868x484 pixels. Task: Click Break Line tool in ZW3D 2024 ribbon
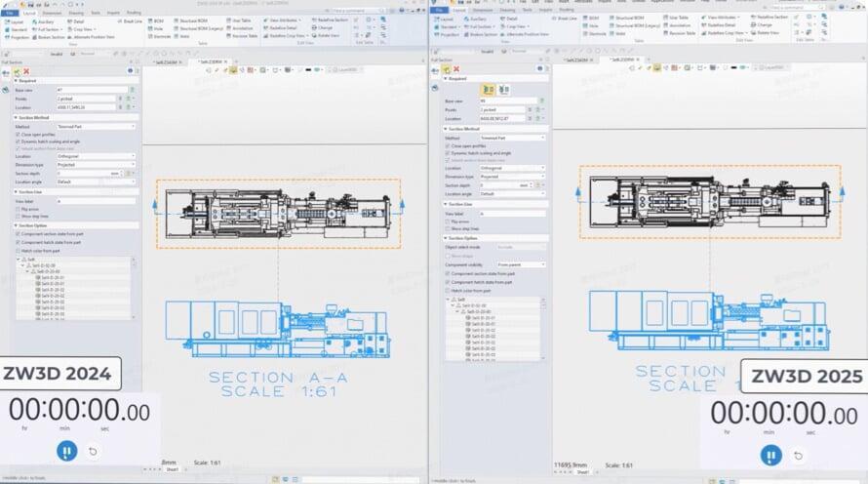coord(130,21)
